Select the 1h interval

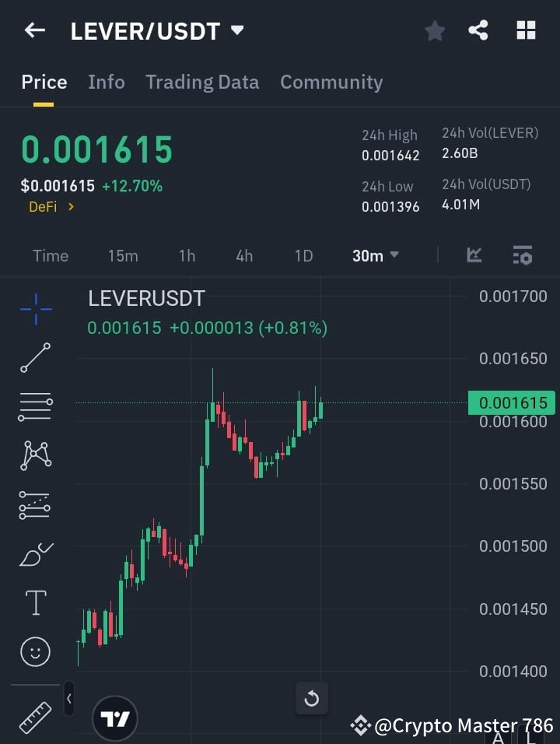coord(187,256)
